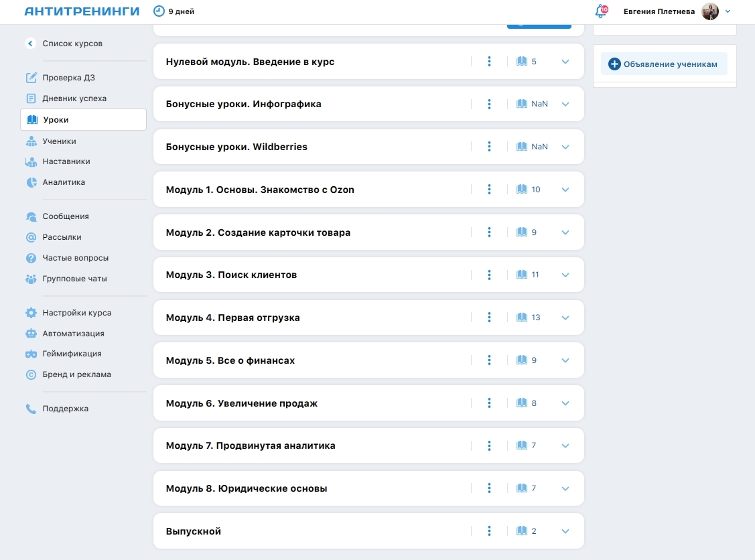Click Евгения Плетнева profile avatar

coord(710,11)
